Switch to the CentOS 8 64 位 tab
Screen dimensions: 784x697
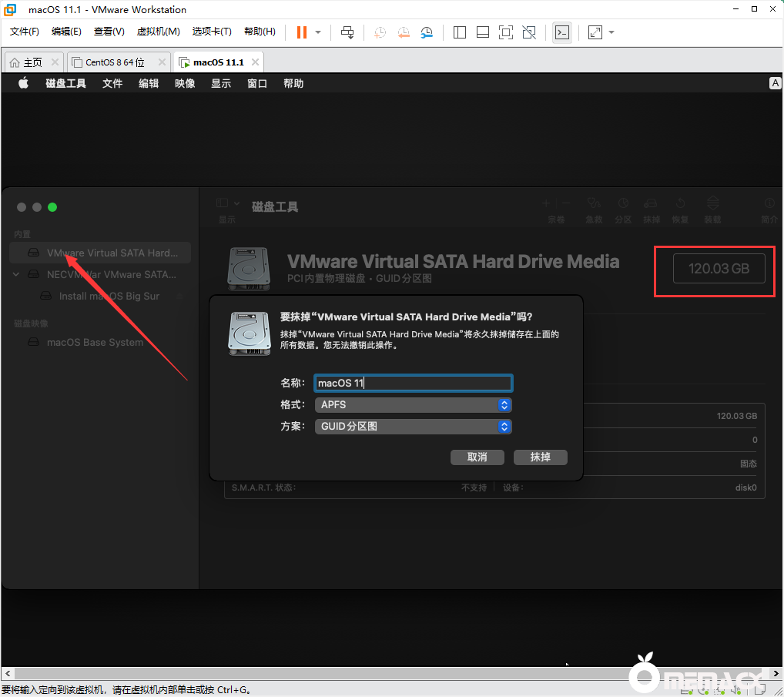pos(115,62)
